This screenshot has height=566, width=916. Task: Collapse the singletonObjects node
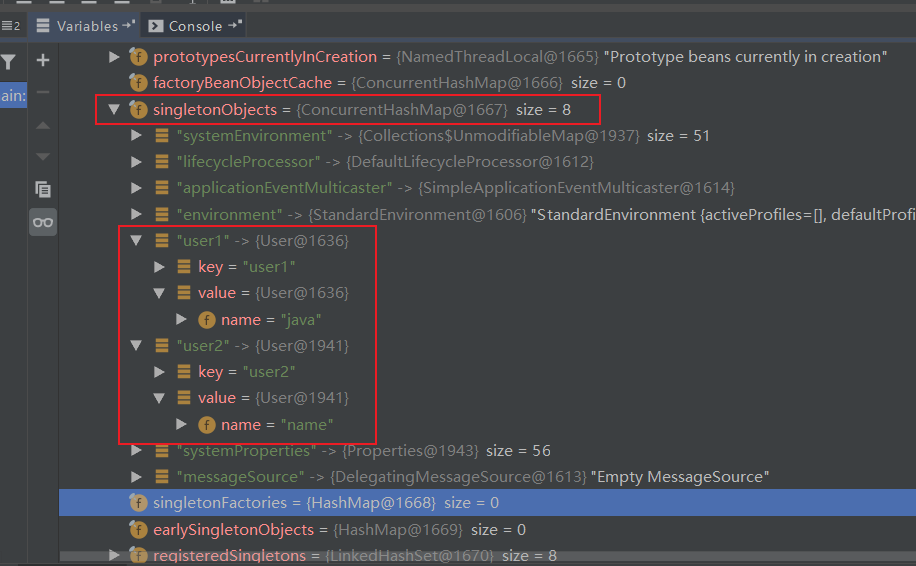(114, 109)
